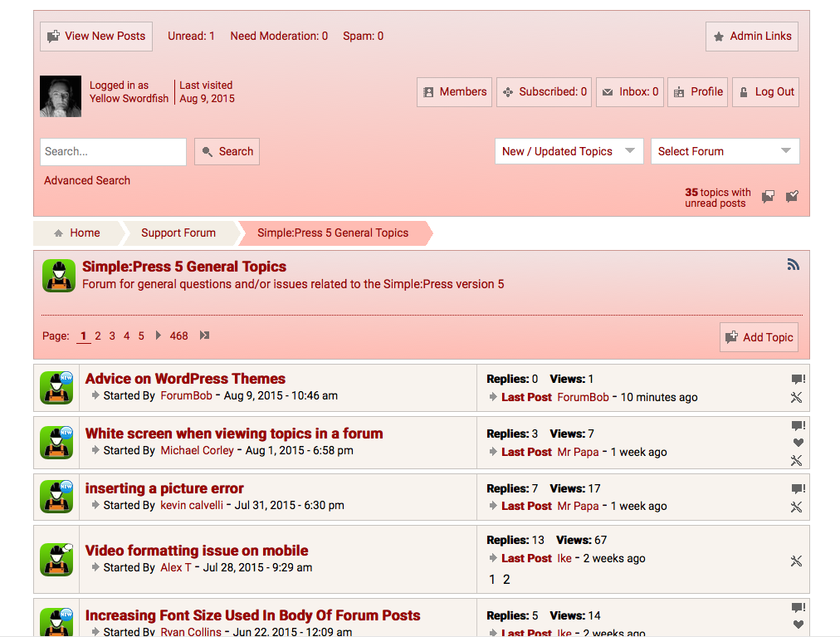
Task: Open Members list button
Action: pyautogui.click(x=454, y=92)
